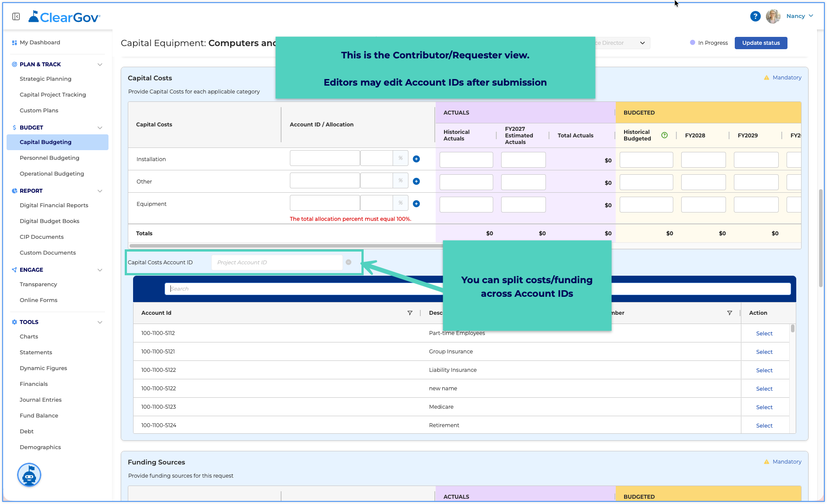Open Historical Budgeted help icon
827x504 pixels.
(x=664, y=135)
